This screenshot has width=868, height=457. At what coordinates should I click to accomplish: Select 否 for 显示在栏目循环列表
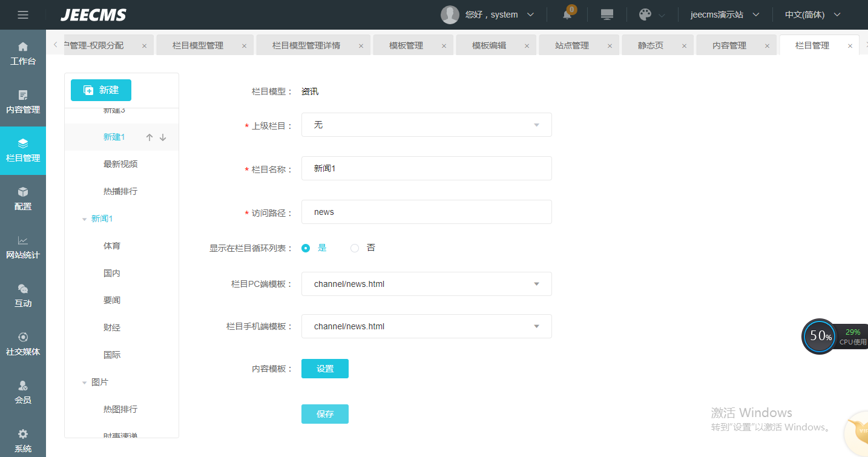(355, 248)
